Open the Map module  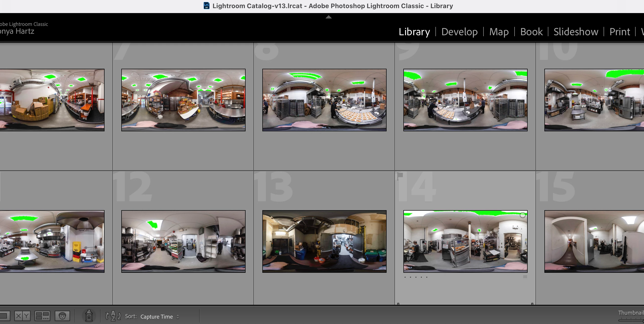[x=499, y=32]
